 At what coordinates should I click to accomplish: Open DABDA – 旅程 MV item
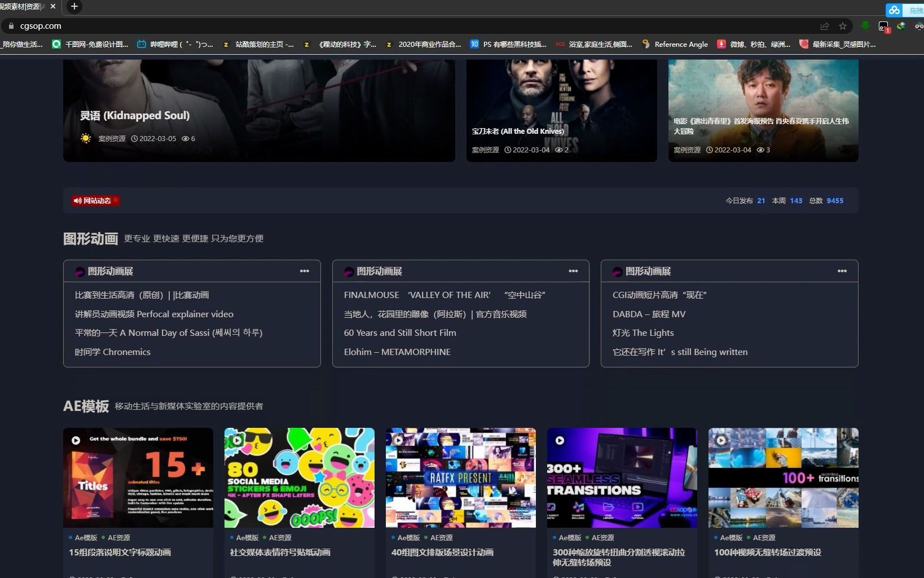649,314
